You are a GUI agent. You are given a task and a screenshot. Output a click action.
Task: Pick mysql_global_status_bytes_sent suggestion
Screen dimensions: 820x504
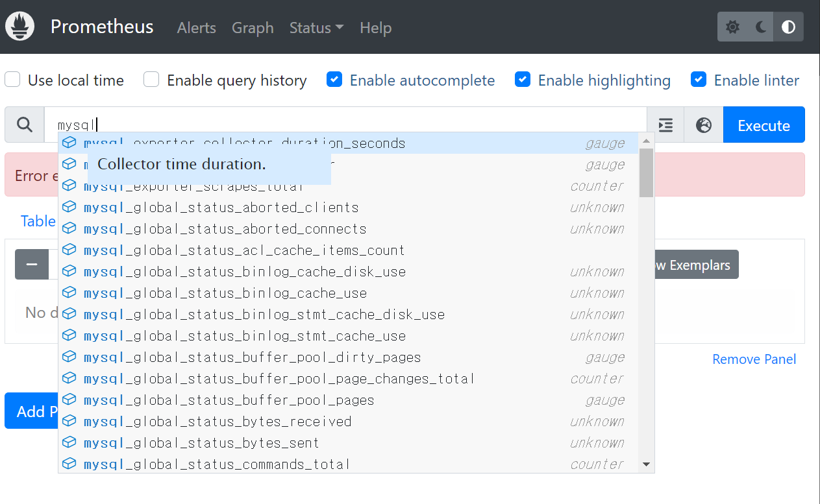349,443
